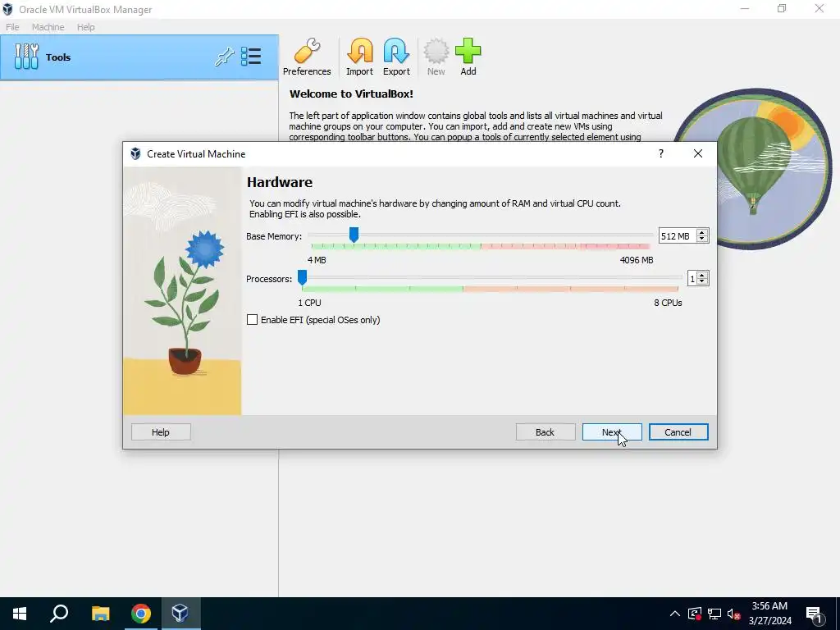Click the Export appliance icon
The image size is (840, 630).
click(x=396, y=57)
